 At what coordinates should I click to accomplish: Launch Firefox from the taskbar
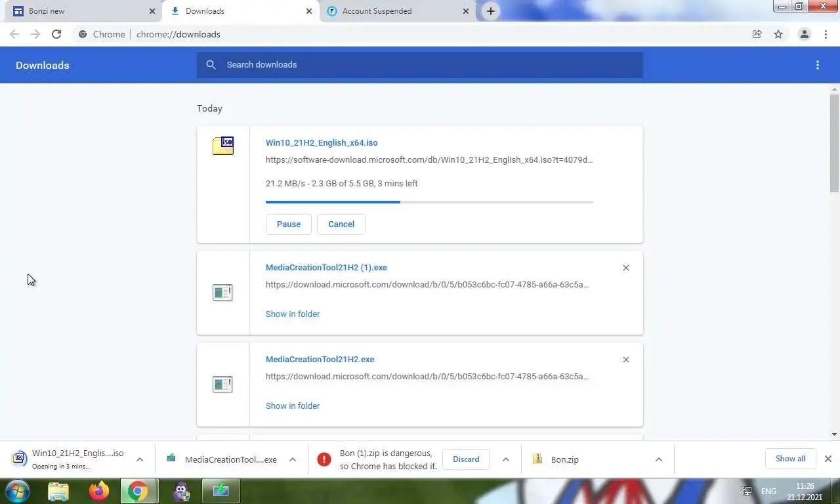pyautogui.click(x=99, y=491)
